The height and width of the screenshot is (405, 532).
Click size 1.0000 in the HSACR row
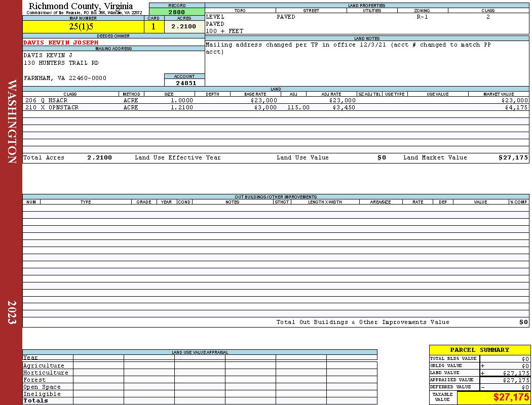(x=181, y=100)
